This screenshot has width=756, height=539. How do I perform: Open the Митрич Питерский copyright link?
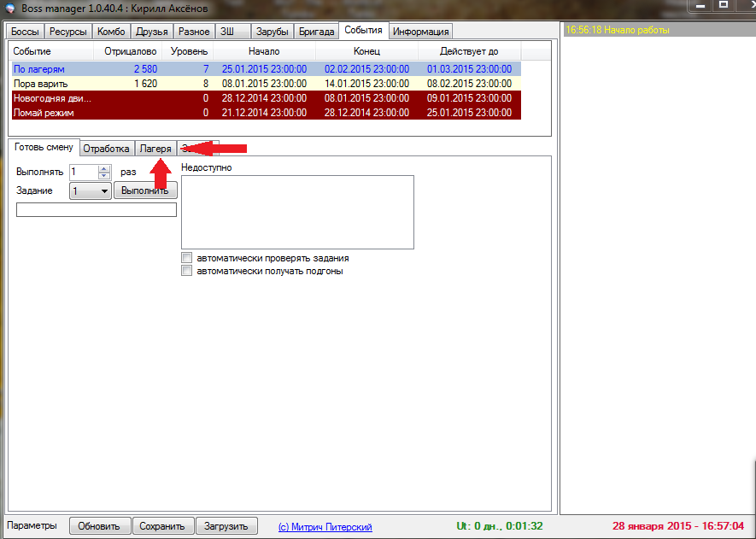[325, 527]
